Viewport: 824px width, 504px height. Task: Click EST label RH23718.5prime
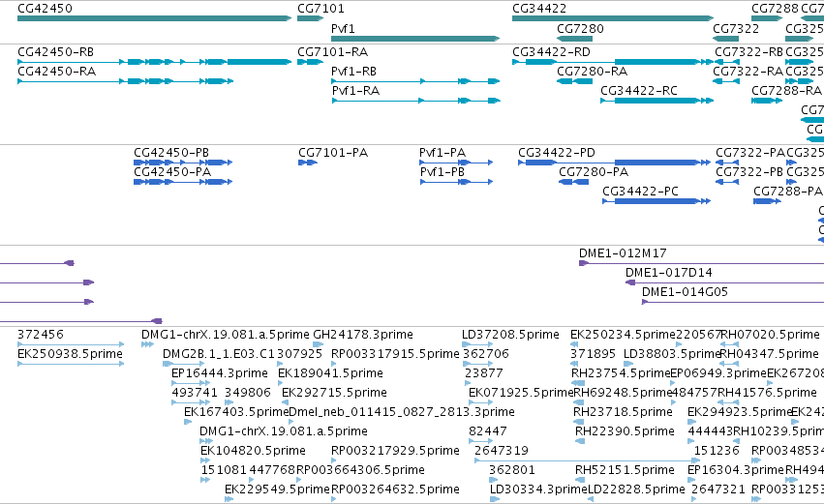tap(623, 413)
